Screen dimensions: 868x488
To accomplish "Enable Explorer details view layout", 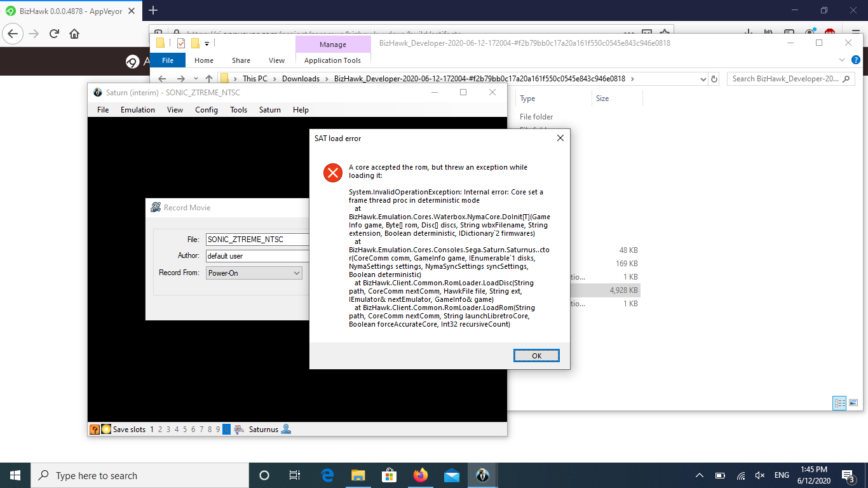I will 839,403.
